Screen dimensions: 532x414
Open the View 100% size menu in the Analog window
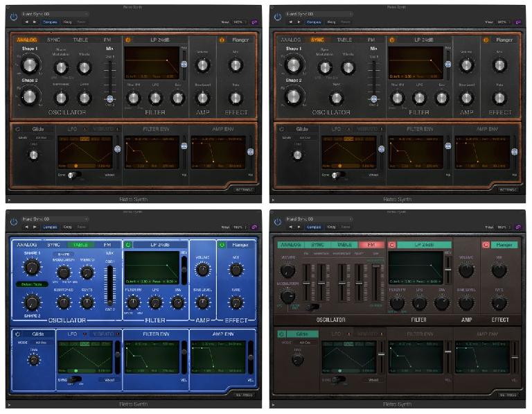tap(238, 22)
